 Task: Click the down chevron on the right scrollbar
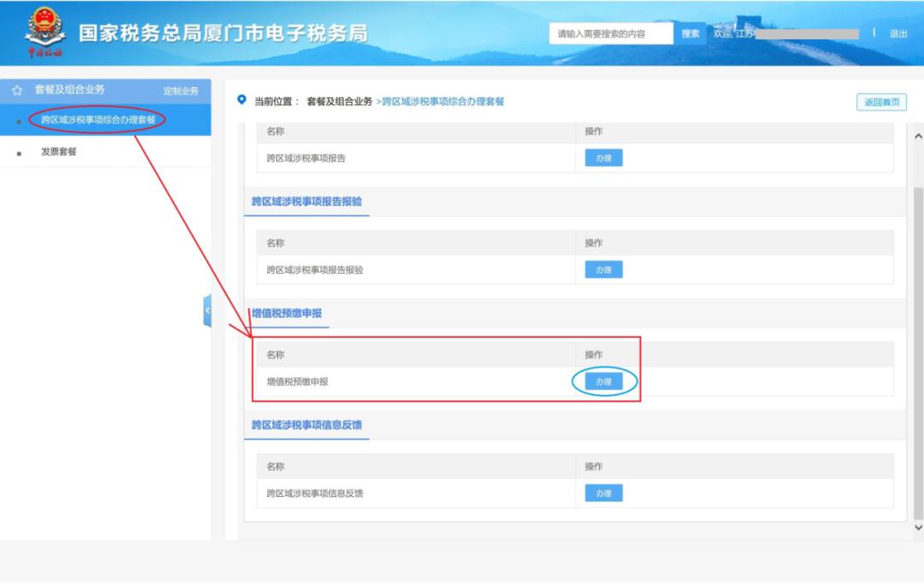coord(918,529)
